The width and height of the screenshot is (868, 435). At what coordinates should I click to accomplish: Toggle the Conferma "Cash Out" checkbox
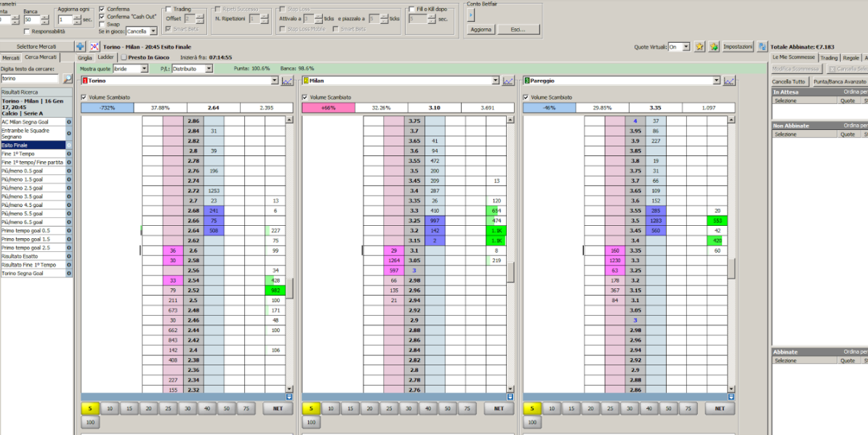coord(102,17)
